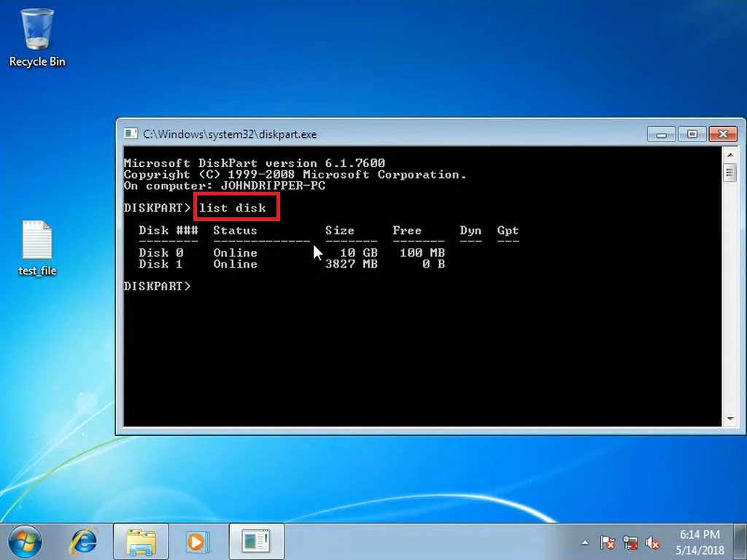Click the DISKPART prompt input line
The width and height of the screenshot is (747, 560).
pyautogui.click(x=204, y=286)
